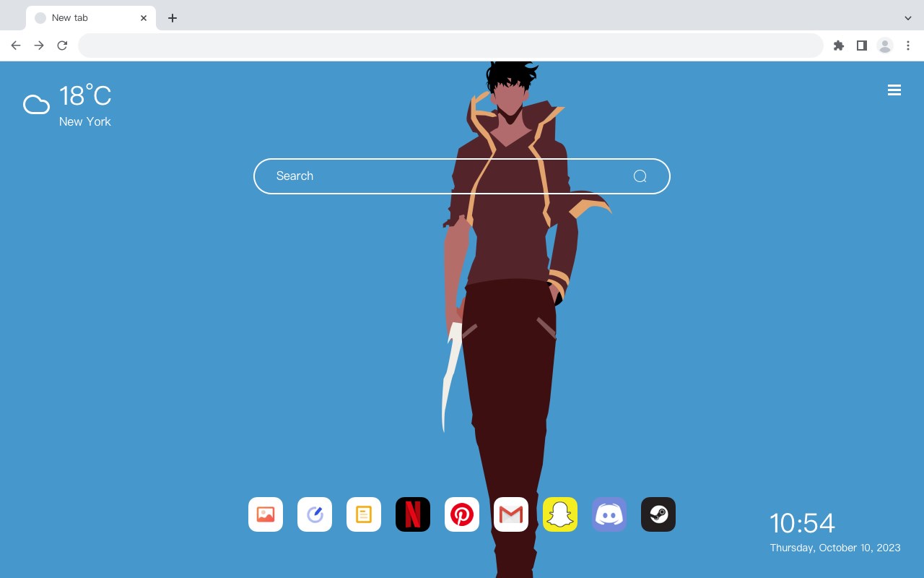Screen dimensions: 924x578
Task: Expand the tab search chevron
Action: 908,18
